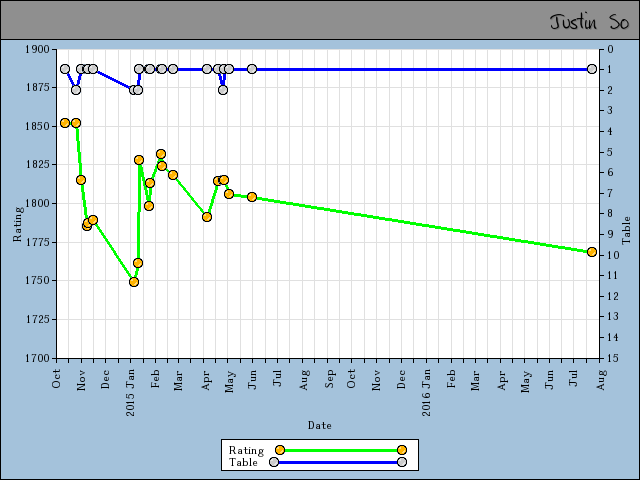Select the final orange rating point near 1768

(591, 252)
